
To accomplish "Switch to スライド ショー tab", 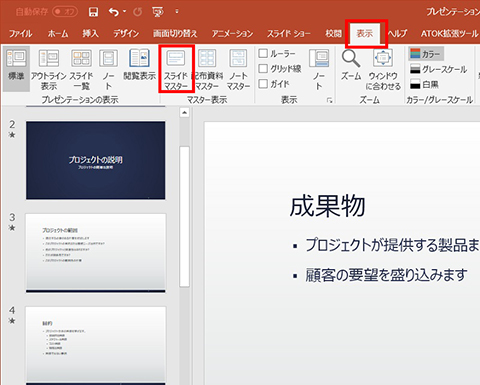I will coord(289,34).
